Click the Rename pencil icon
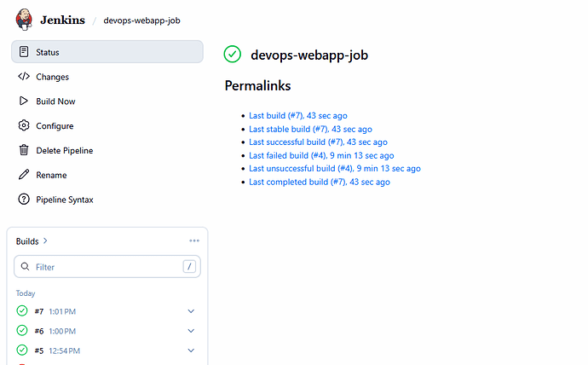Screen dimensions: 588x365 point(24,176)
